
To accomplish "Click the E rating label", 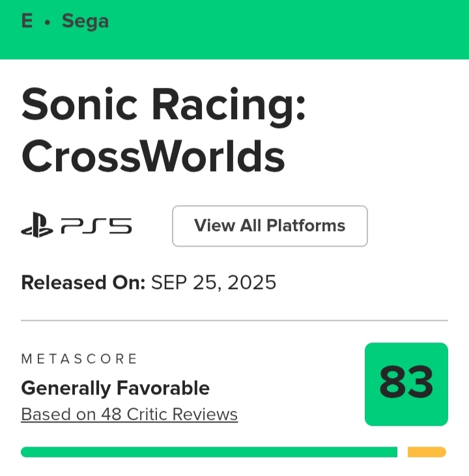I will 27,21.
